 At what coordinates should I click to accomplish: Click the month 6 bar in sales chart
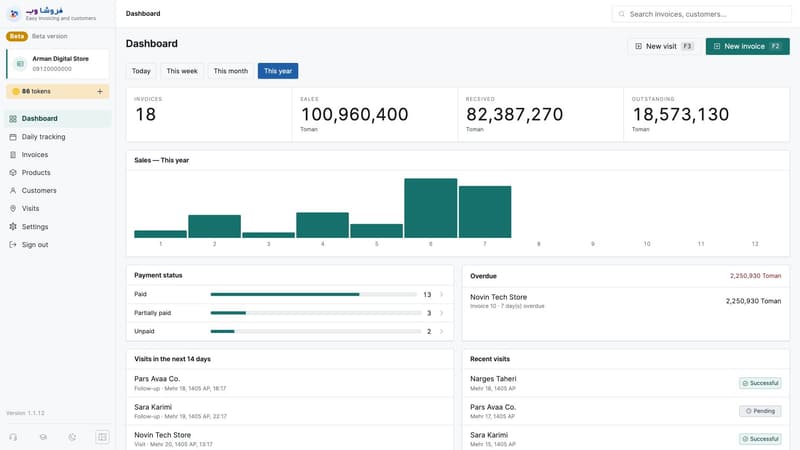coord(431,208)
